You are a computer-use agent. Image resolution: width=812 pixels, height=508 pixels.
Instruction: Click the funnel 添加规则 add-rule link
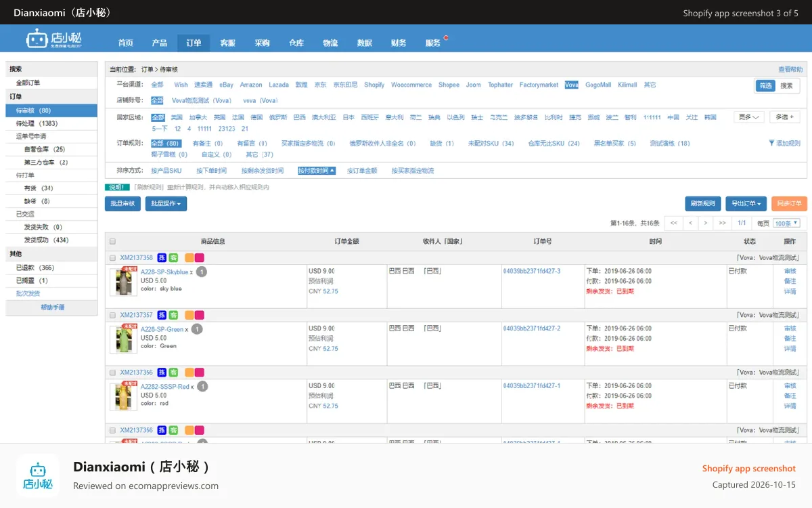click(x=785, y=144)
